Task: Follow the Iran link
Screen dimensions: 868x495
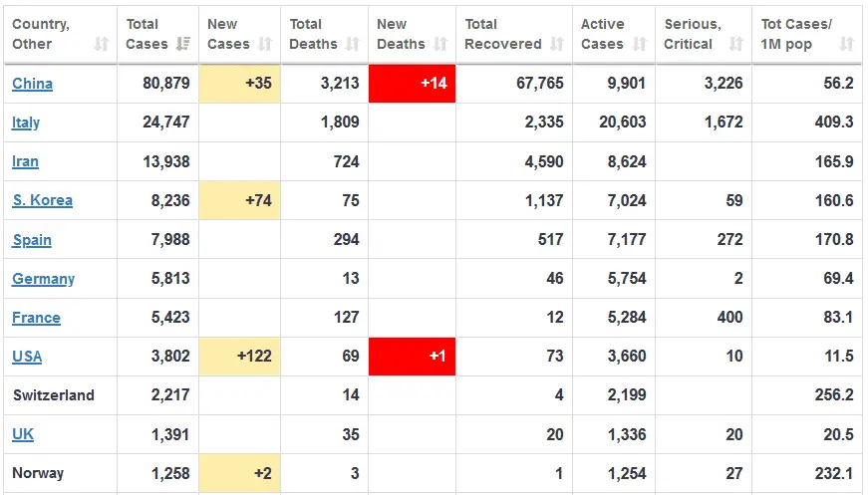Action: pyautogui.click(x=25, y=161)
